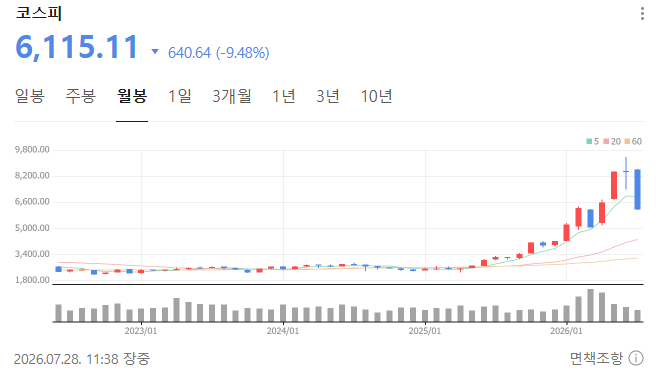
Task: Click the blue down-triangle price change indicator
Action: click(155, 52)
